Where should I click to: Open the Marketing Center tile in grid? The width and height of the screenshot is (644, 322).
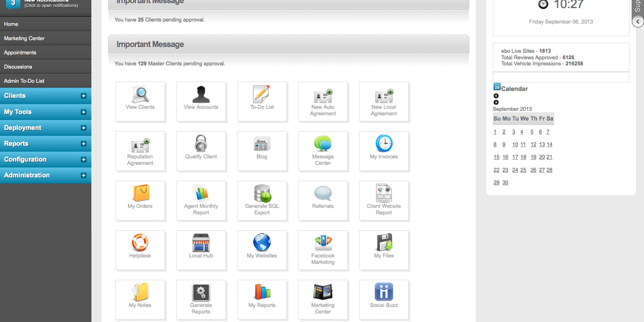tap(323, 300)
